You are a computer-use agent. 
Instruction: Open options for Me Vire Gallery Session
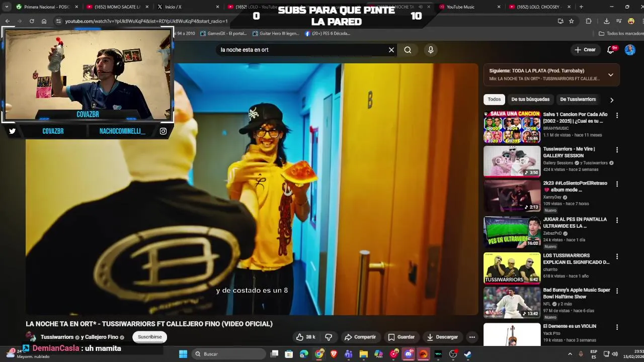click(617, 150)
